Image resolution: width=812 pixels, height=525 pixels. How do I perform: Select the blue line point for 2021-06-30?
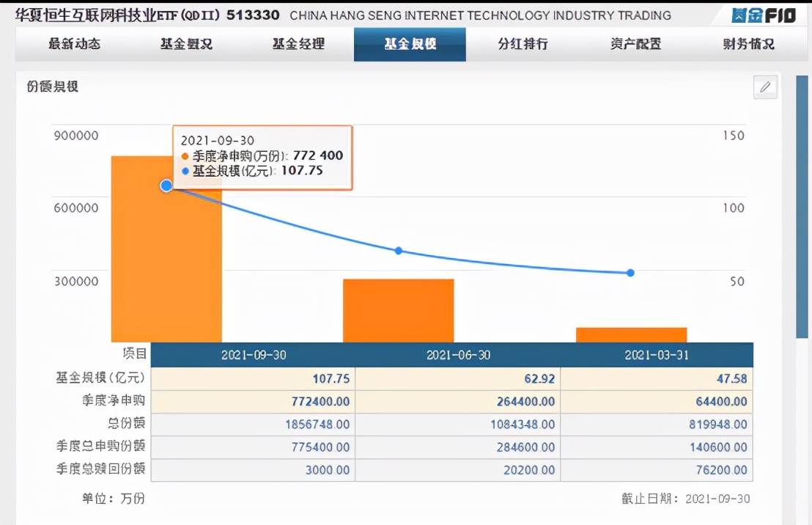(399, 251)
